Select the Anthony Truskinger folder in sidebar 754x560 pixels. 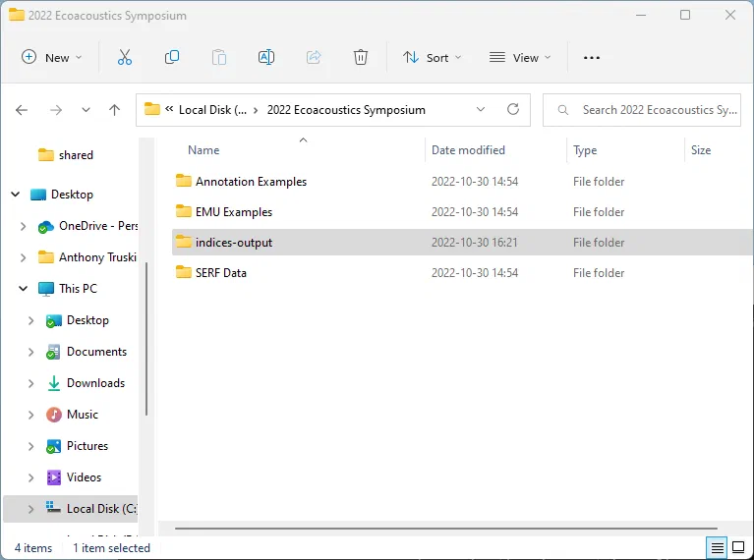click(x=87, y=257)
